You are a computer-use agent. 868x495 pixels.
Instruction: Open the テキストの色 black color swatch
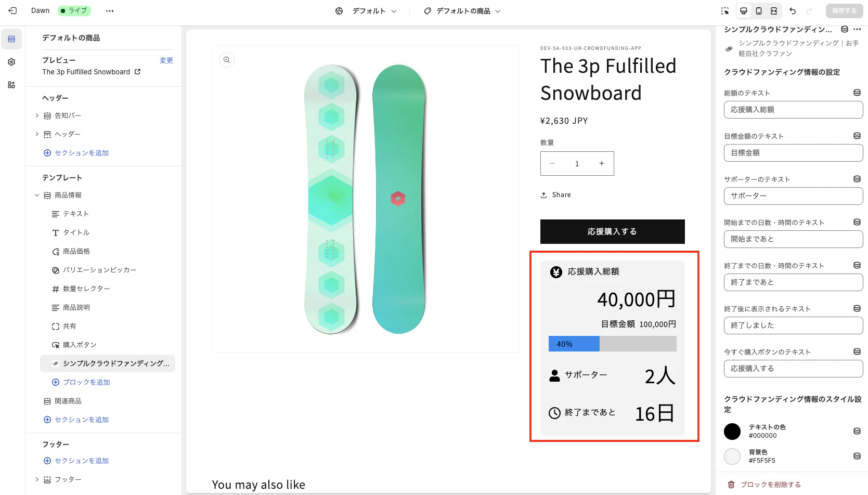pyautogui.click(x=732, y=432)
